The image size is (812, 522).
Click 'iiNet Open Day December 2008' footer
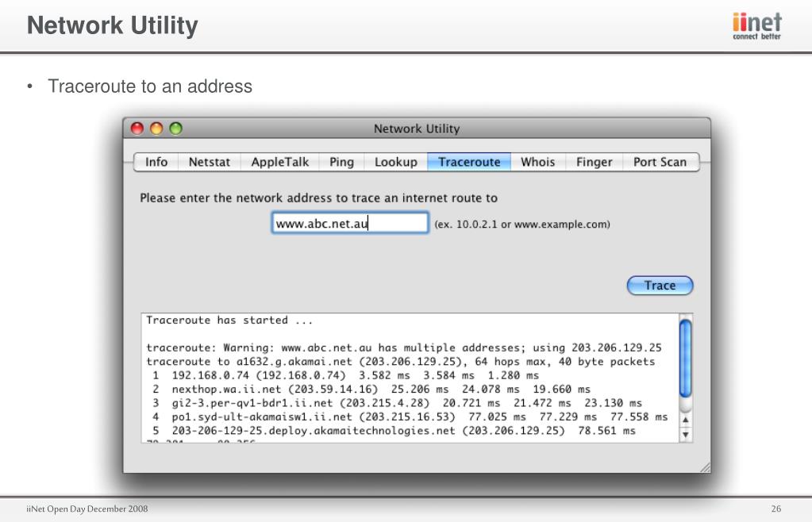point(87,509)
